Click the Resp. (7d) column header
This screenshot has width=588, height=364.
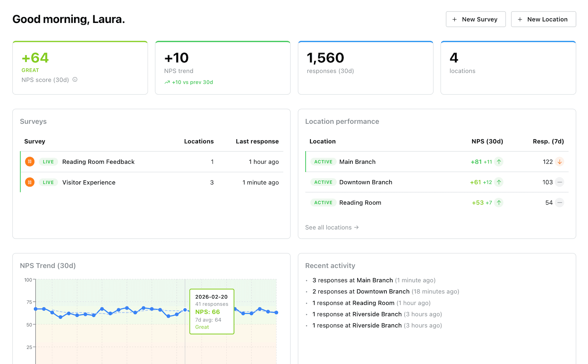548,141
